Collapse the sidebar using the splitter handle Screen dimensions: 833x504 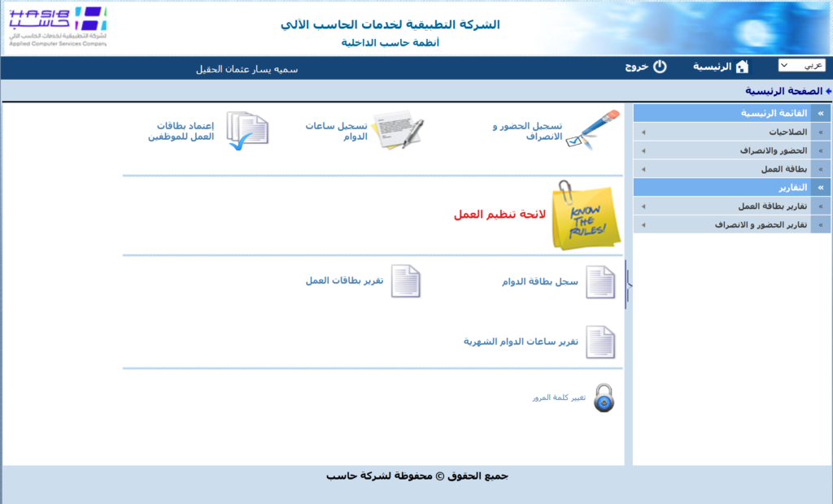[628, 285]
